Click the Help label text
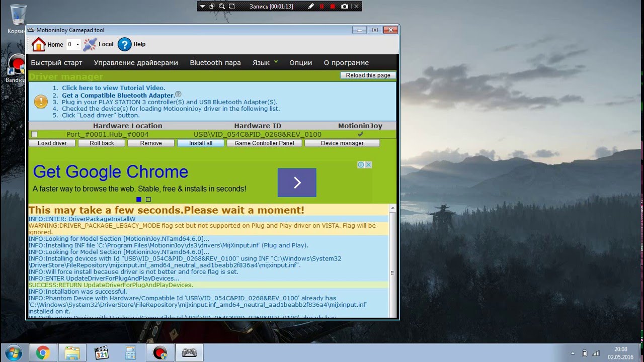 tap(139, 44)
